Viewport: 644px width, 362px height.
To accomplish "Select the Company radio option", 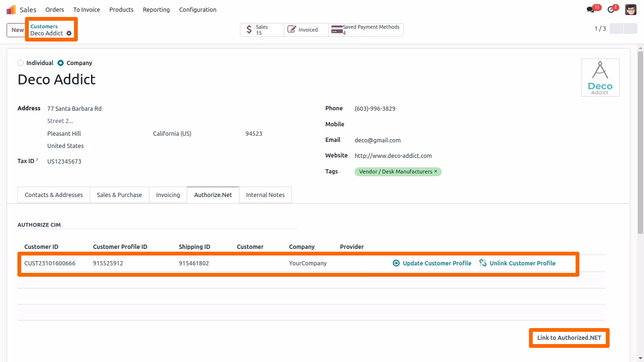I will click(60, 63).
